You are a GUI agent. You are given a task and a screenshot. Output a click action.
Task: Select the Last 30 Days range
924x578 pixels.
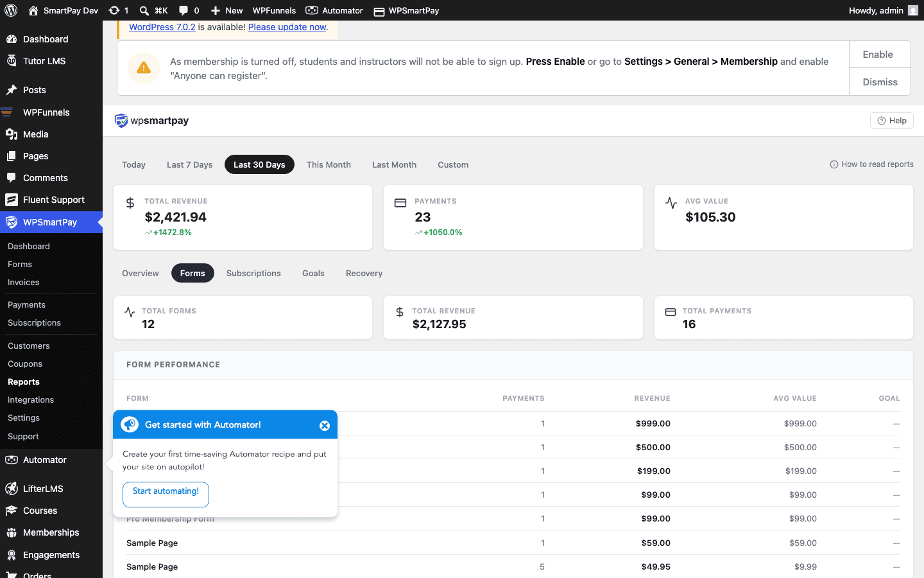(x=259, y=164)
